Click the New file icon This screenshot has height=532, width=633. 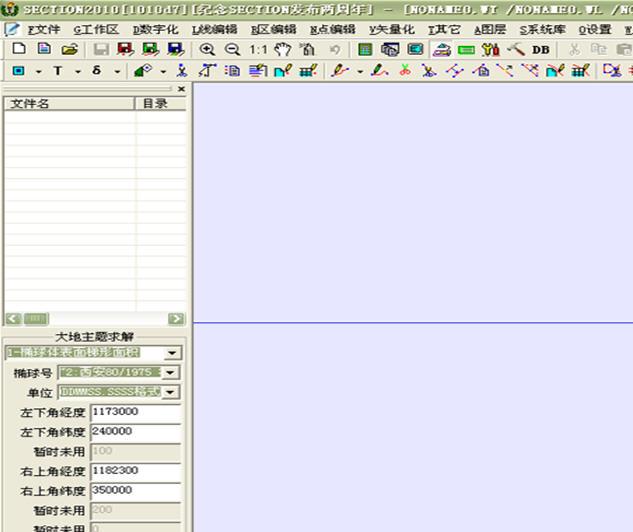[x=19, y=49]
